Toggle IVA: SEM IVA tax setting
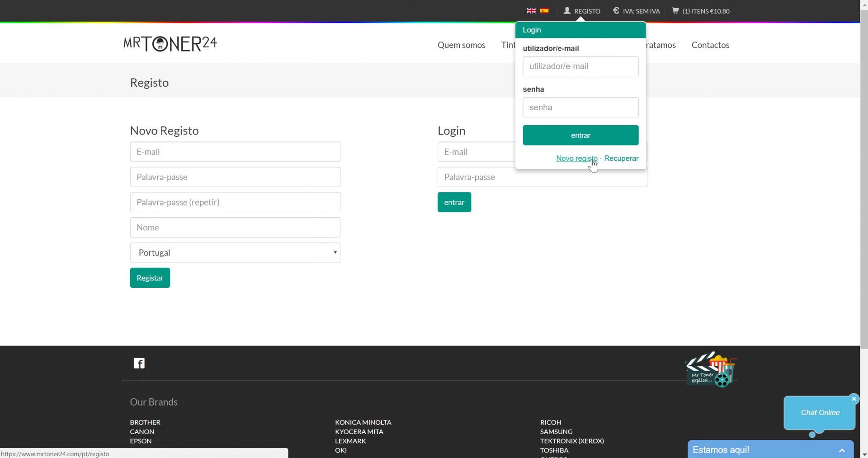 pyautogui.click(x=637, y=11)
